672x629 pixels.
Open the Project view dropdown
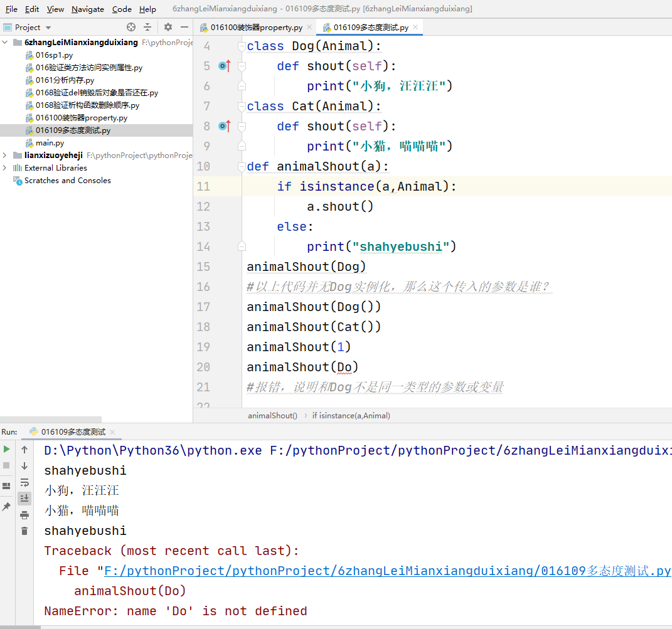tap(48, 28)
